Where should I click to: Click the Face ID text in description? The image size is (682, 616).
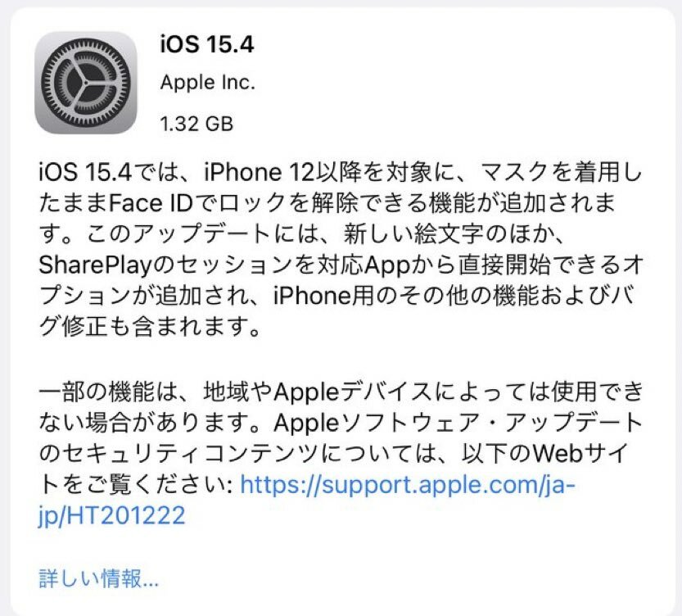coord(150,203)
